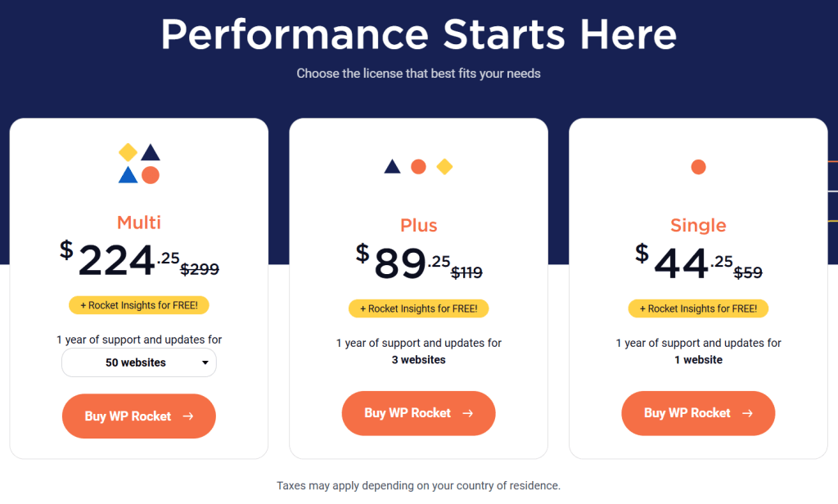Click the Rocket Insights badge on Single card
The image size is (838, 504).
[x=698, y=308]
